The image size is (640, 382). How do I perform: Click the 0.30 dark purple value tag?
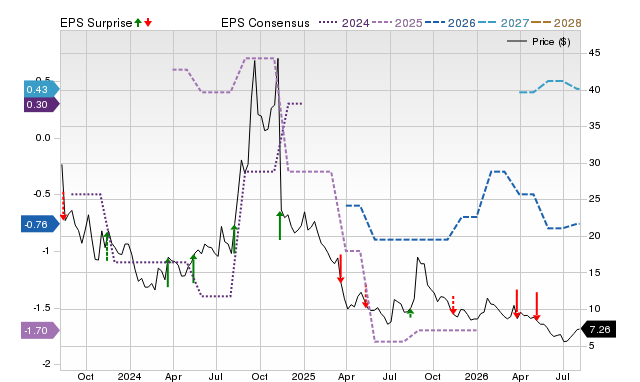[41, 105]
